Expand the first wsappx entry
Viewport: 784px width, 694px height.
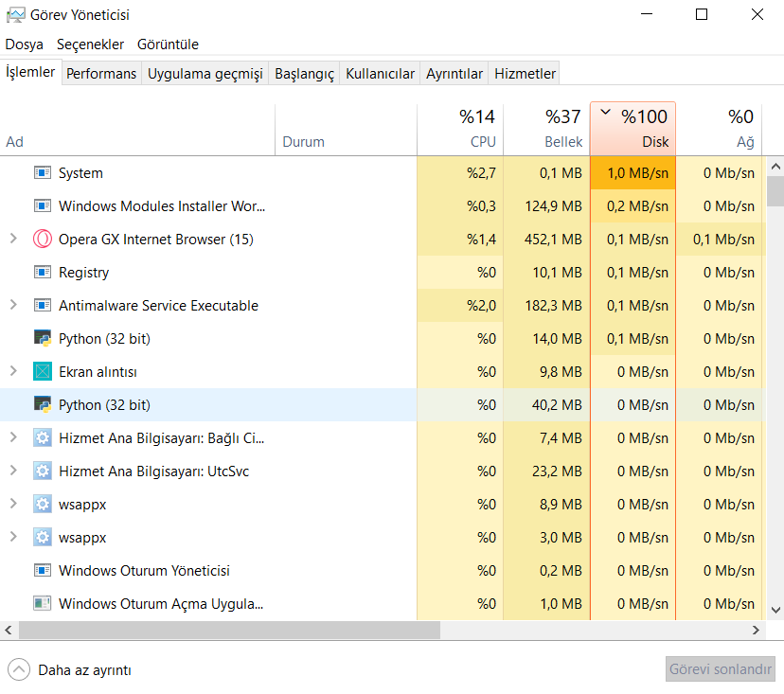click(x=13, y=505)
